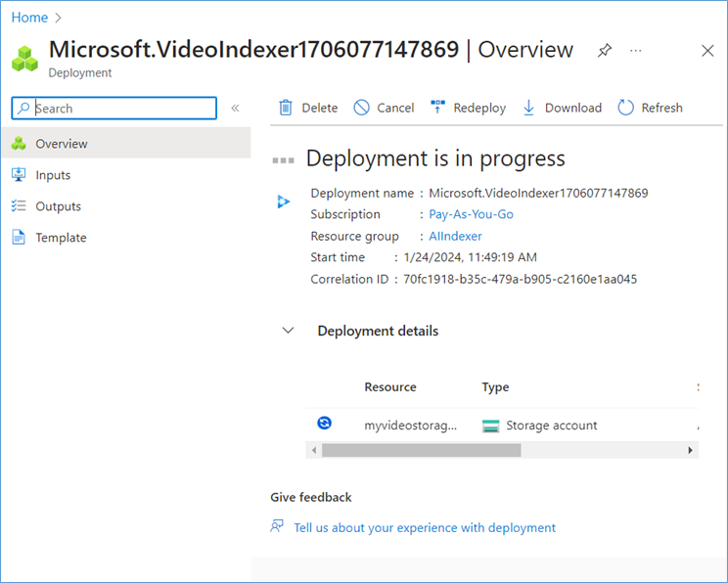This screenshot has width=728, height=583.
Task: Select the Overview menu item
Action: (x=126, y=143)
